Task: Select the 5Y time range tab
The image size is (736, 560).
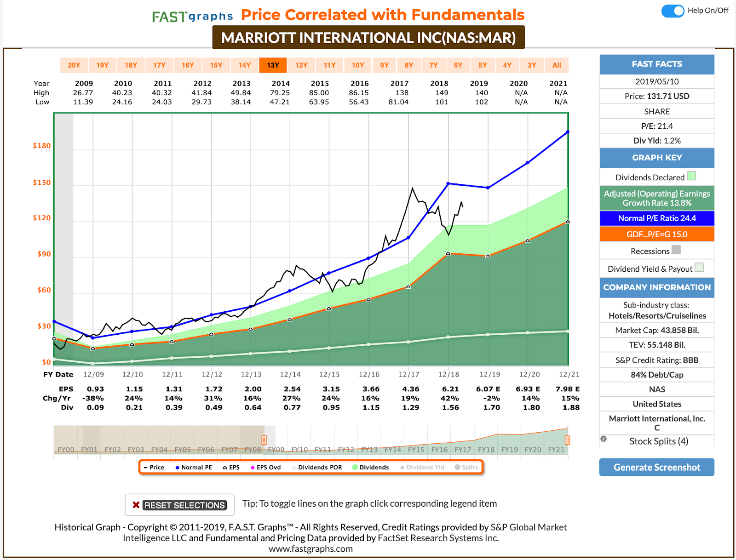Action: (483, 65)
